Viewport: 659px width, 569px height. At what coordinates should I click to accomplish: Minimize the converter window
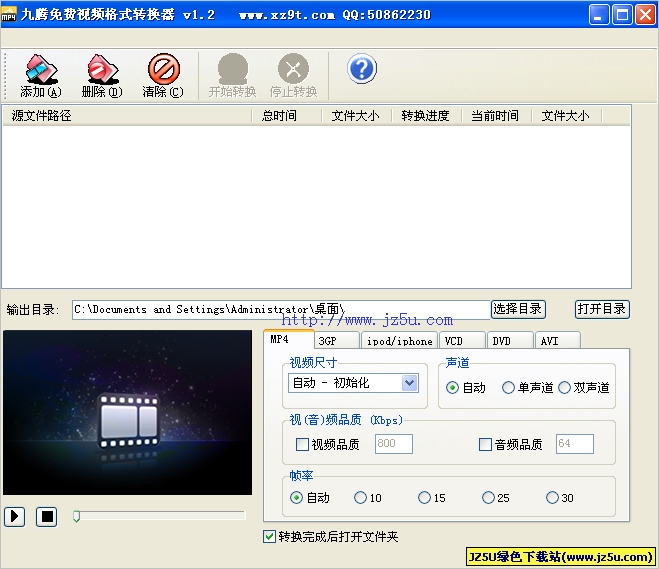(x=598, y=15)
